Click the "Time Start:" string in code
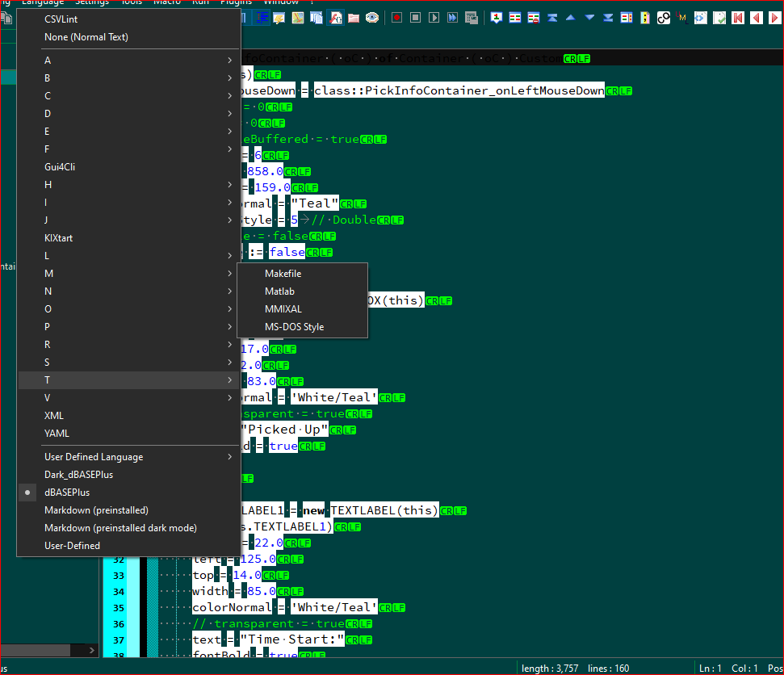Viewport: 784px width, 675px height. [292, 639]
